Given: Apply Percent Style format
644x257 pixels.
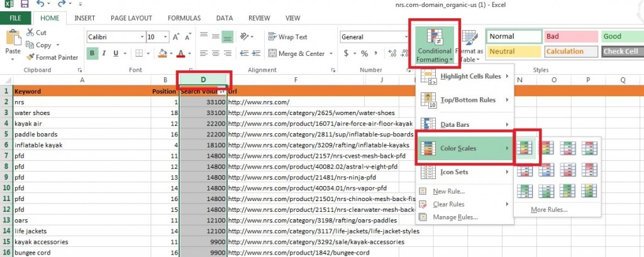Looking at the screenshot, I should [x=364, y=53].
